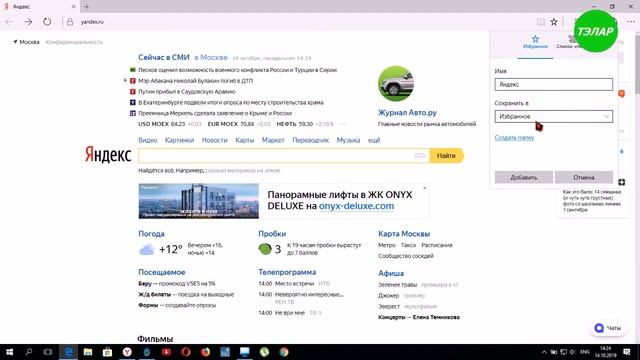This screenshot has width=640, height=360.
Task: Open the Видео service link
Action: 148,140
